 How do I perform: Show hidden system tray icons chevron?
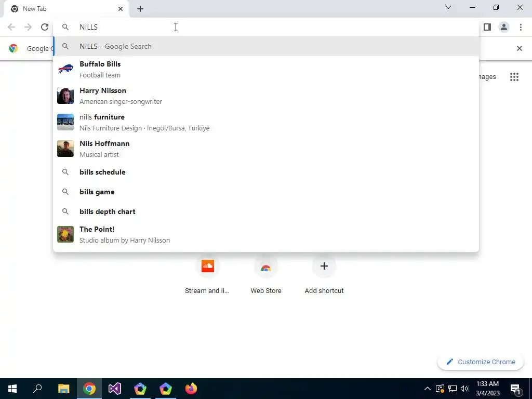click(428, 389)
